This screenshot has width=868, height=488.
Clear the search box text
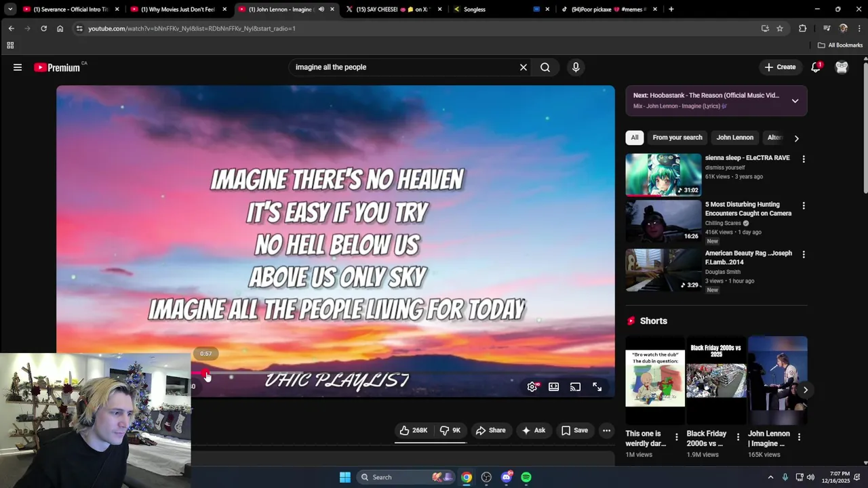(524, 67)
